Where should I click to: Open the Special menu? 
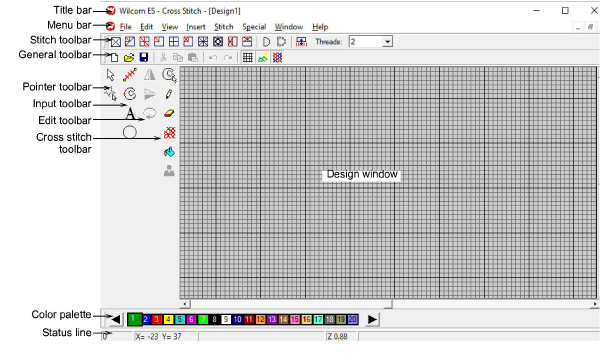(x=254, y=27)
